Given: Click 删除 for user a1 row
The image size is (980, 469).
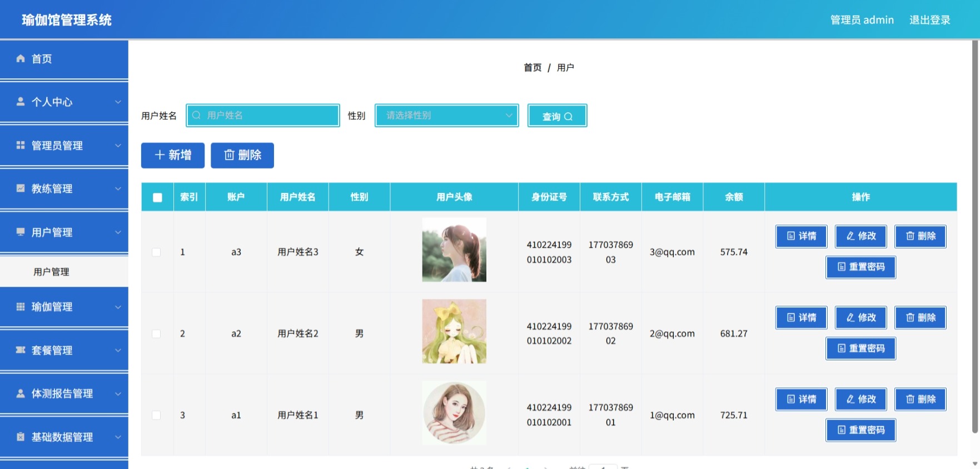Looking at the screenshot, I should pos(921,399).
